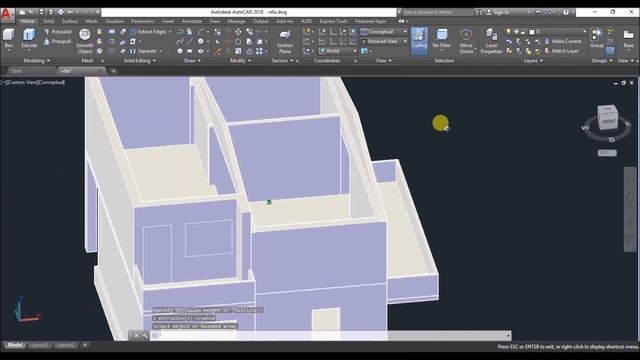The image size is (640, 360).
Task: Open the Section Plane tool
Action: coord(285,41)
